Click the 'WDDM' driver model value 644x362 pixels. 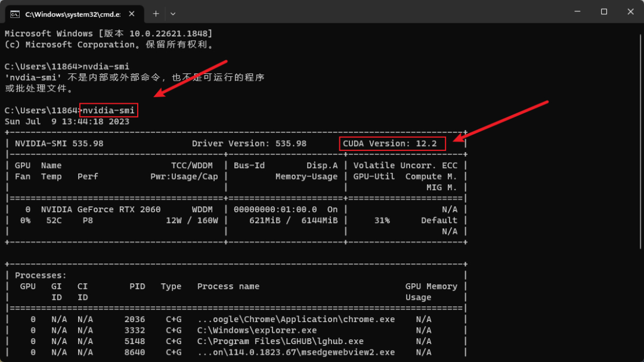click(202, 209)
